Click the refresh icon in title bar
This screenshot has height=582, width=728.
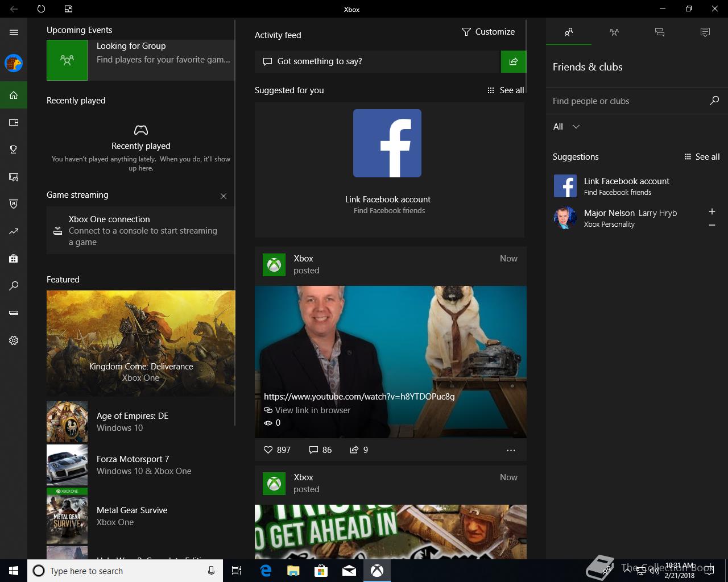(x=41, y=9)
